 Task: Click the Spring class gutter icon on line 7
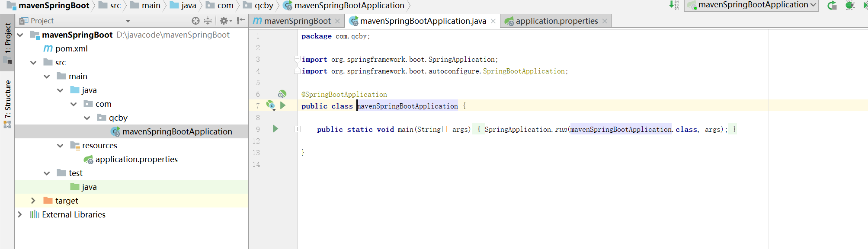(x=271, y=105)
